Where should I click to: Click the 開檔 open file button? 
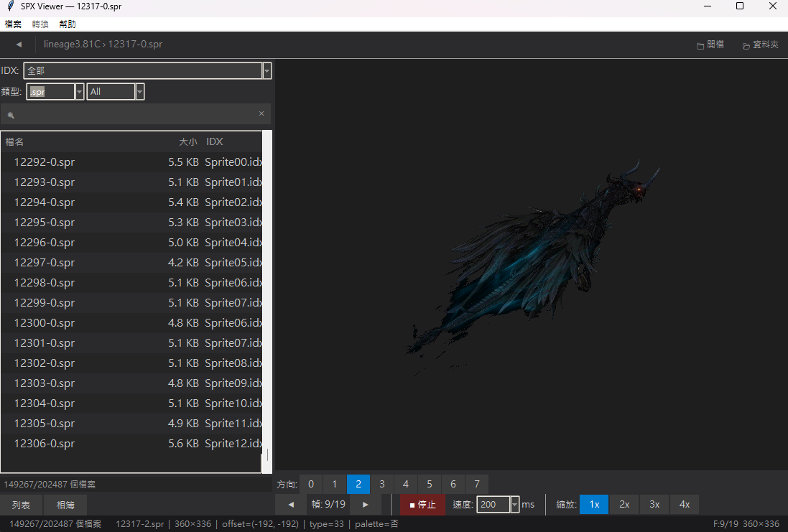point(710,45)
